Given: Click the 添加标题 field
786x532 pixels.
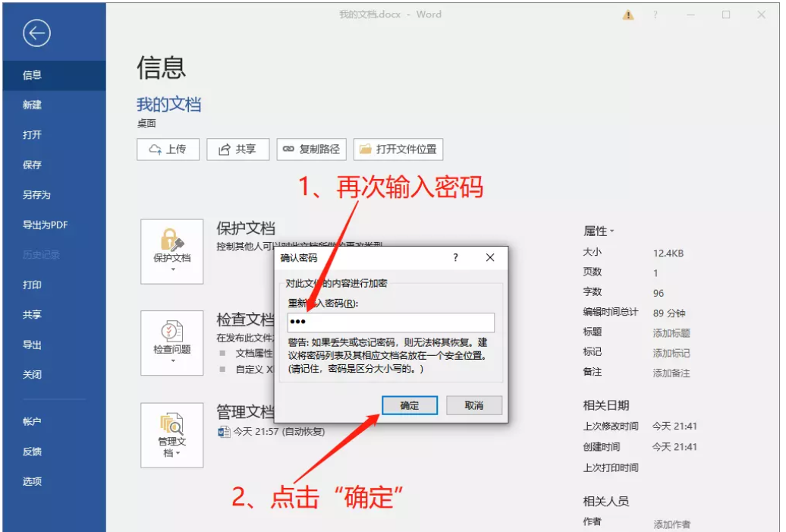Looking at the screenshot, I should pyautogui.click(x=671, y=333).
